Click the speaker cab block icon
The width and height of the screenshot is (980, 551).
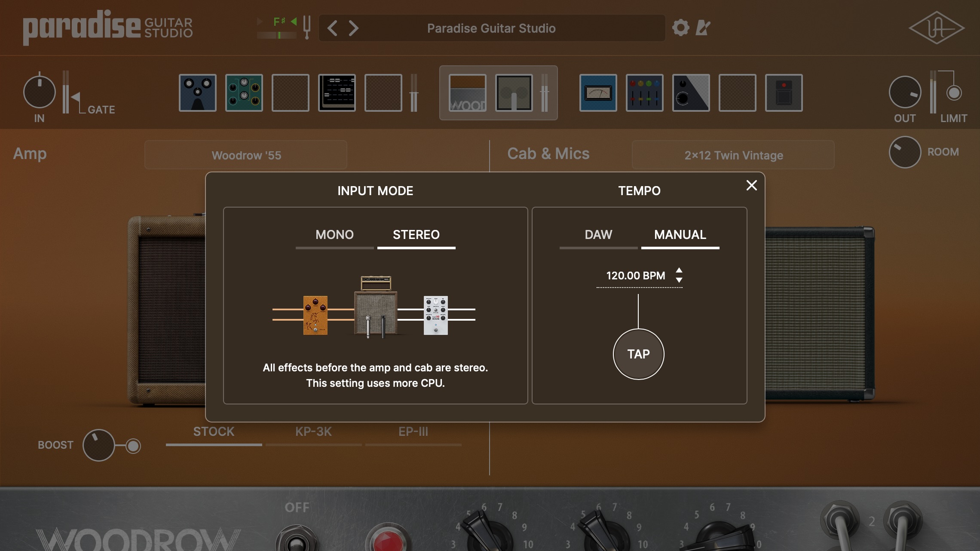click(513, 92)
